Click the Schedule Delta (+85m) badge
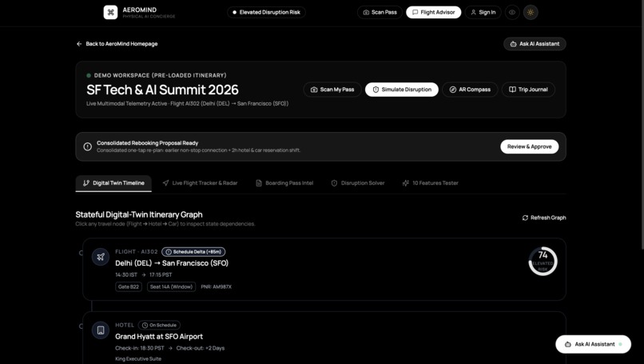The height and width of the screenshot is (364, 644). coord(193,252)
